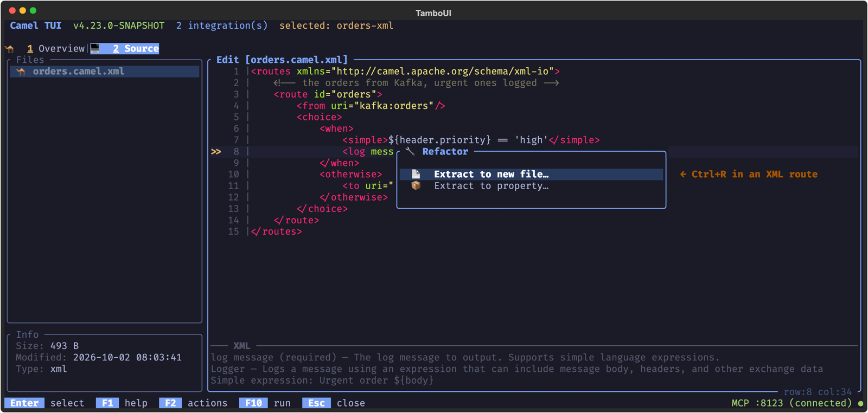Click line 1 with the routes xmlns declaration
The width and height of the screenshot is (868, 413).
[405, 72]
